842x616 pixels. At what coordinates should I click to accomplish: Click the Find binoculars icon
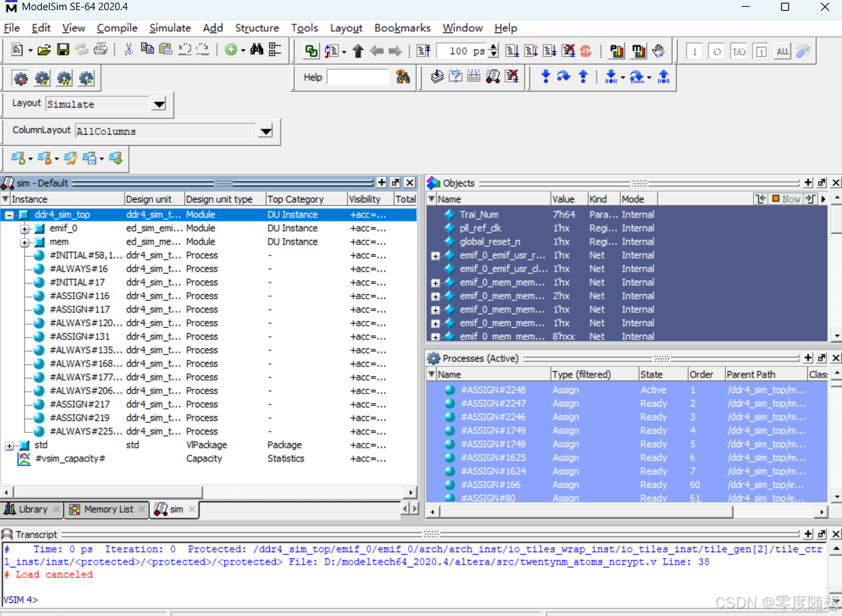point(256,49)
